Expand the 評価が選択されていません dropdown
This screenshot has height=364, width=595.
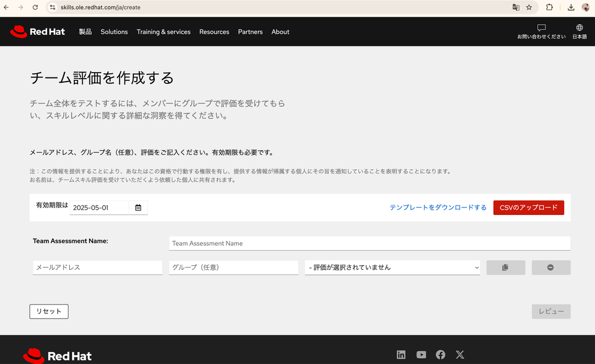point(392,267)
